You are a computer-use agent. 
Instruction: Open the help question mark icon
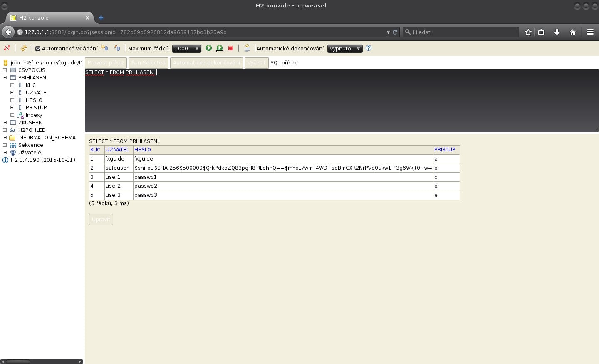[369, 48]
